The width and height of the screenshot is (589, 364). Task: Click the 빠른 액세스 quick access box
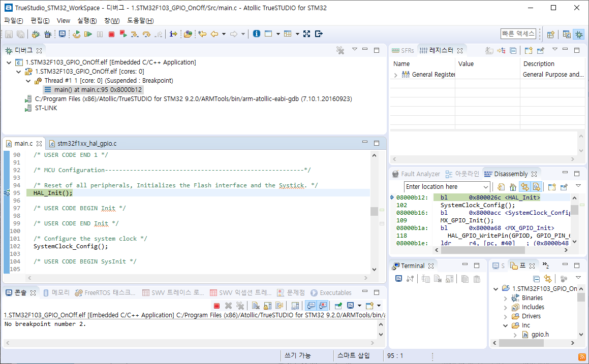tap(518, 34)
